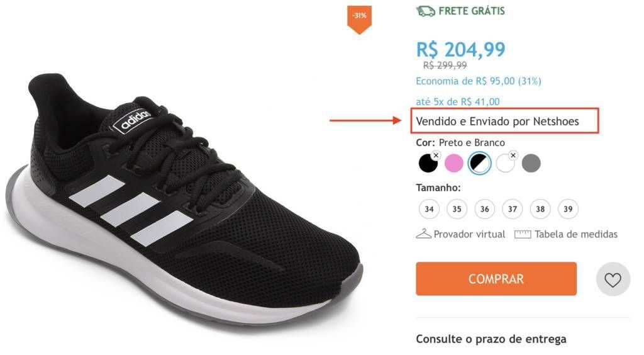
Task: Click the free shipping truck icon
Action: [426, 11]
